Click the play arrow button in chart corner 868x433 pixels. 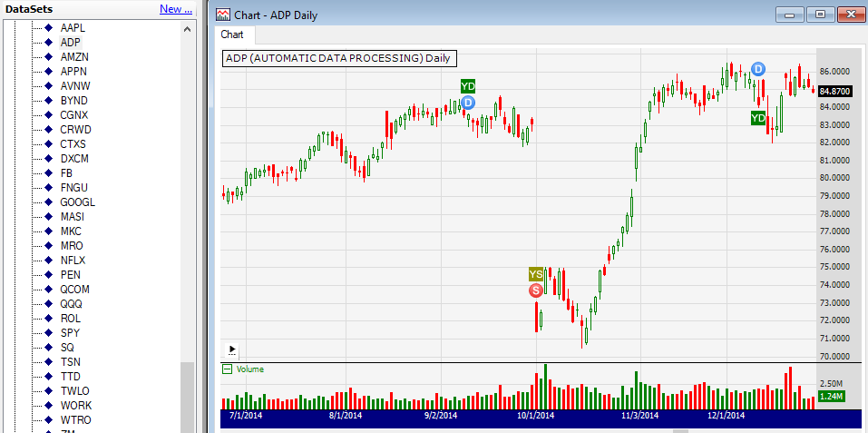(x=232, y=350)
